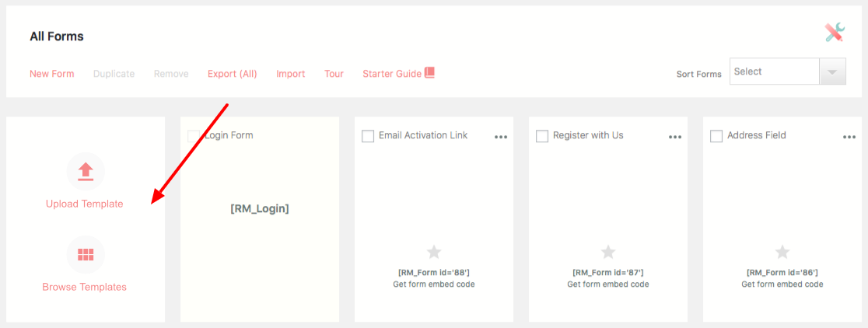The width and height of the screenshot is (868, 328).
Task: Star the Email Activation Link form
Action: click(434, 252)
